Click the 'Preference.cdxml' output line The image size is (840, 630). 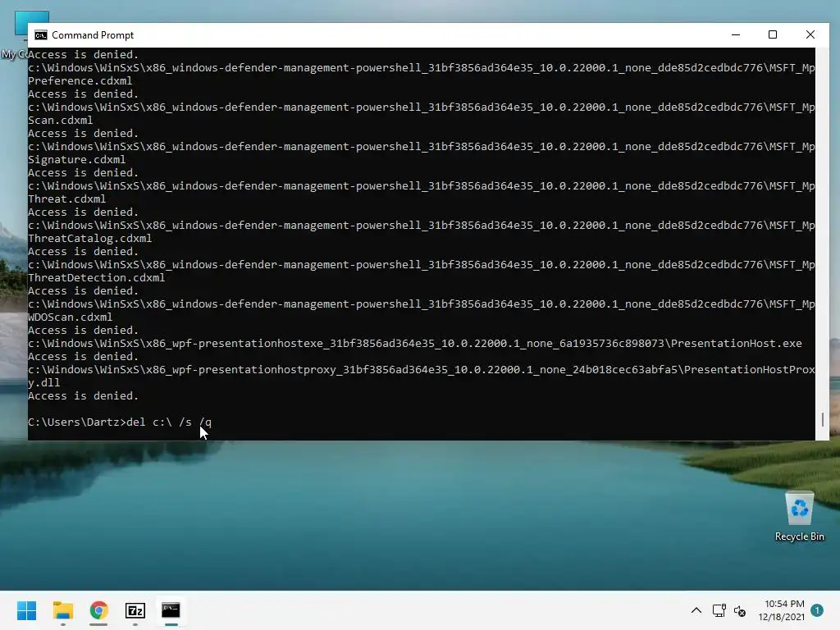[x=80, y=81]
